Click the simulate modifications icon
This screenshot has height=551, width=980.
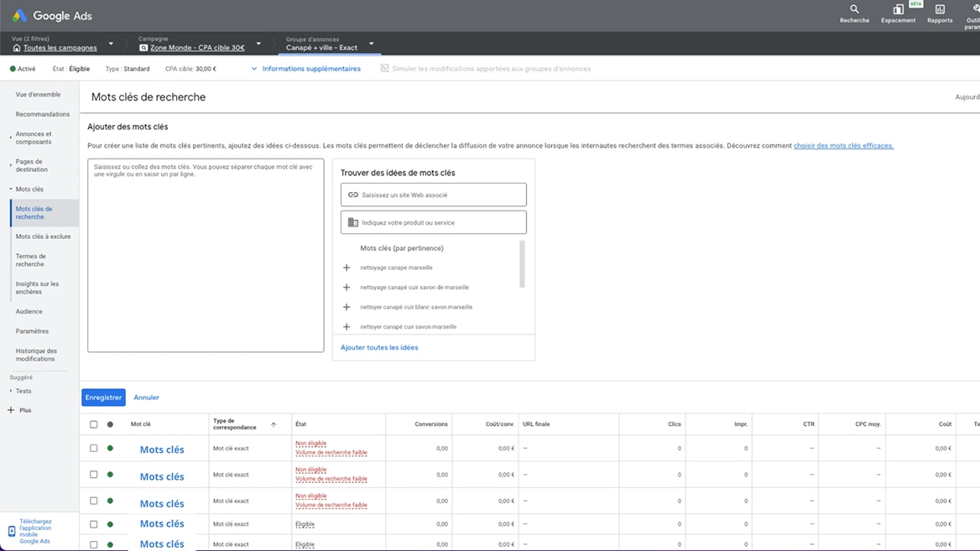384,68
